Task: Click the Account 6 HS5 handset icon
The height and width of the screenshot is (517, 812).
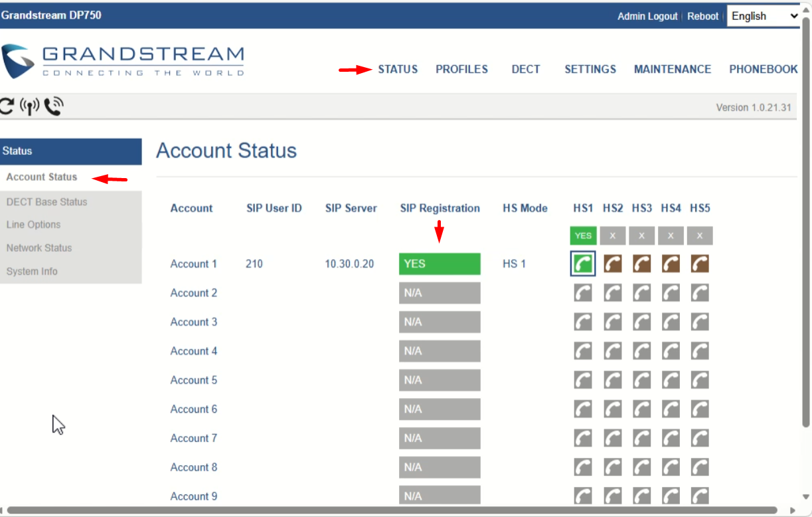Action: [x=700, y=409]
